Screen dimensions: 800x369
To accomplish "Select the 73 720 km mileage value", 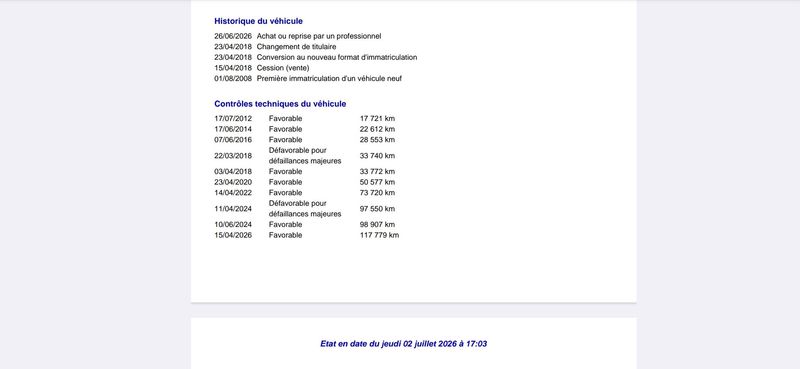I will pos(377,193).
